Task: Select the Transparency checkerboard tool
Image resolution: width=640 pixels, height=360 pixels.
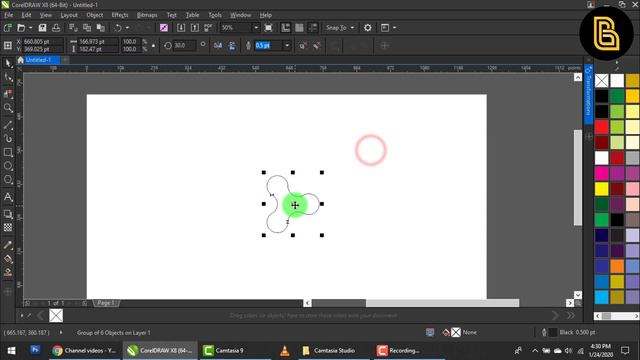Action: tap(8, 228)
